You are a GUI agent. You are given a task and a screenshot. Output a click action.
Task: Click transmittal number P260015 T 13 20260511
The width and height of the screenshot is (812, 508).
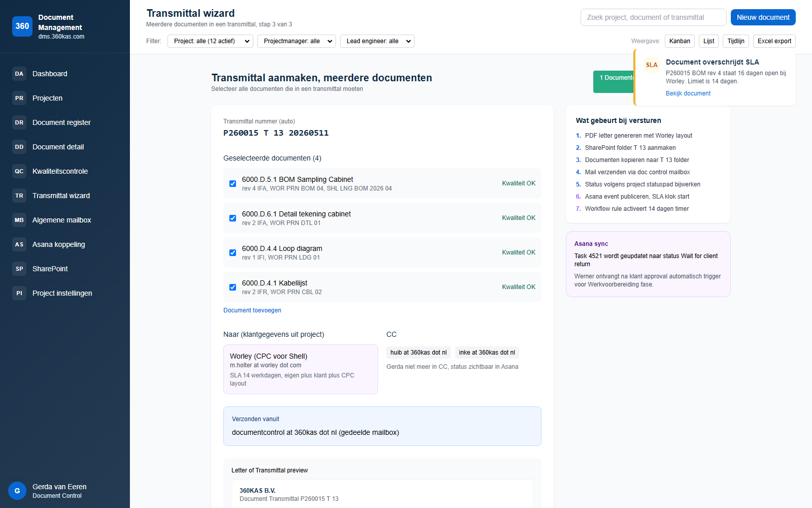276,133
